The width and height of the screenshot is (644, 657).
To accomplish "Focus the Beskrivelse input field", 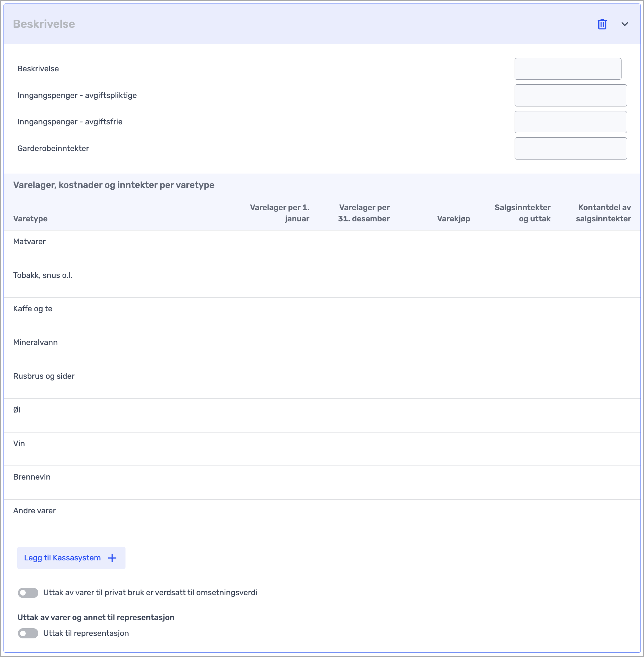I will coord(568,69).
